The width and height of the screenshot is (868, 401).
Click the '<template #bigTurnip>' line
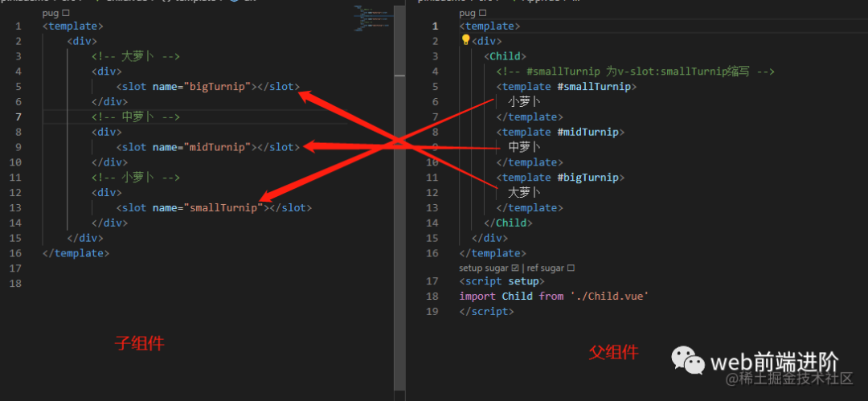tap(560, 178)
